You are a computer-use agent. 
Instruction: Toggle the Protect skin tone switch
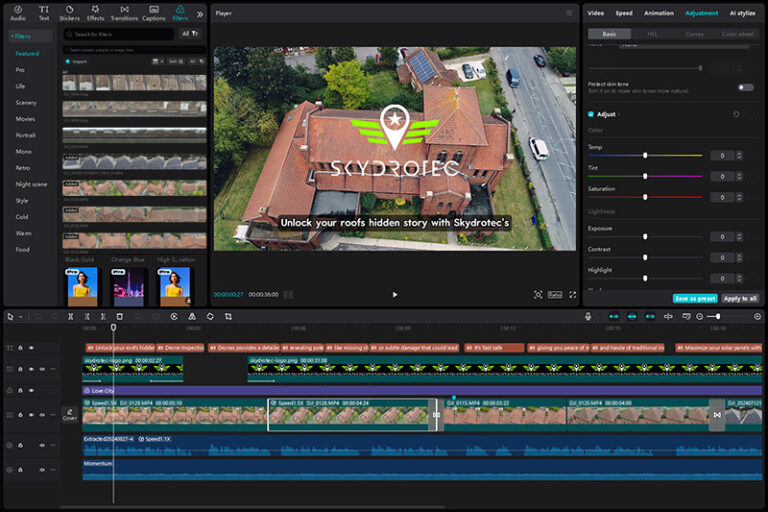(745, 87)
